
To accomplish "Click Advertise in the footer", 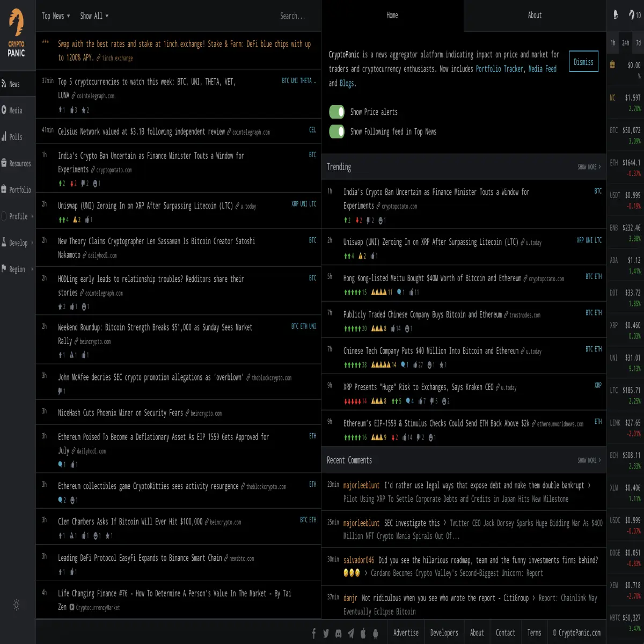I will pyautogui.click(x=406, y=633).
